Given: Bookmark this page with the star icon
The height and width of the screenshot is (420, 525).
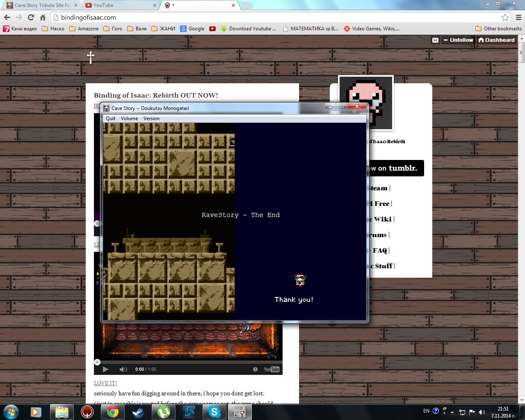Looking at the screenshot, I should (505, 17).
